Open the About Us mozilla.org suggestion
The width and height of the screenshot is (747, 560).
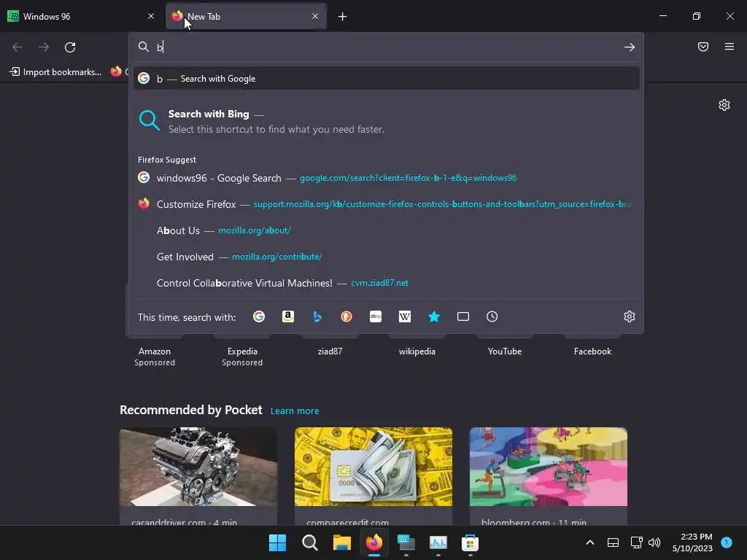tap(387, 230)
